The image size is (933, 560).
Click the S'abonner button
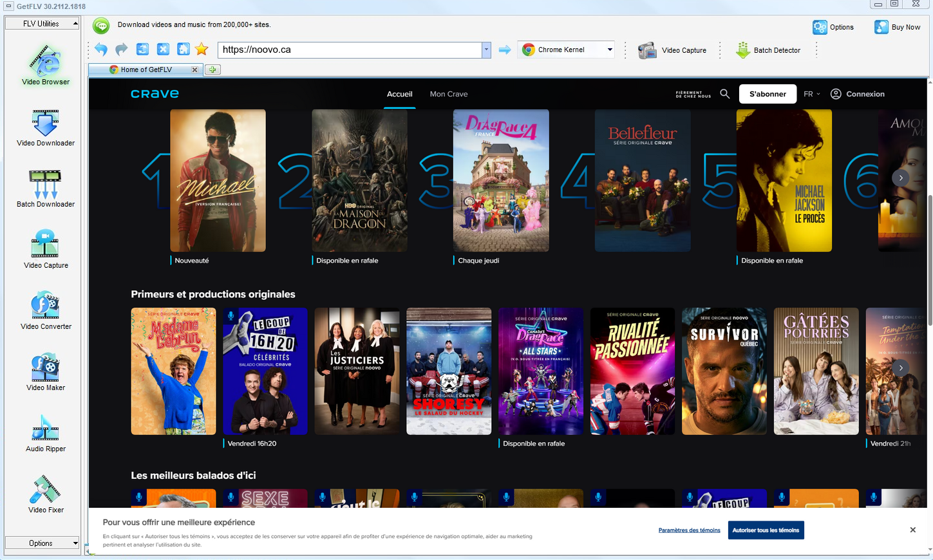click(768, 94)
